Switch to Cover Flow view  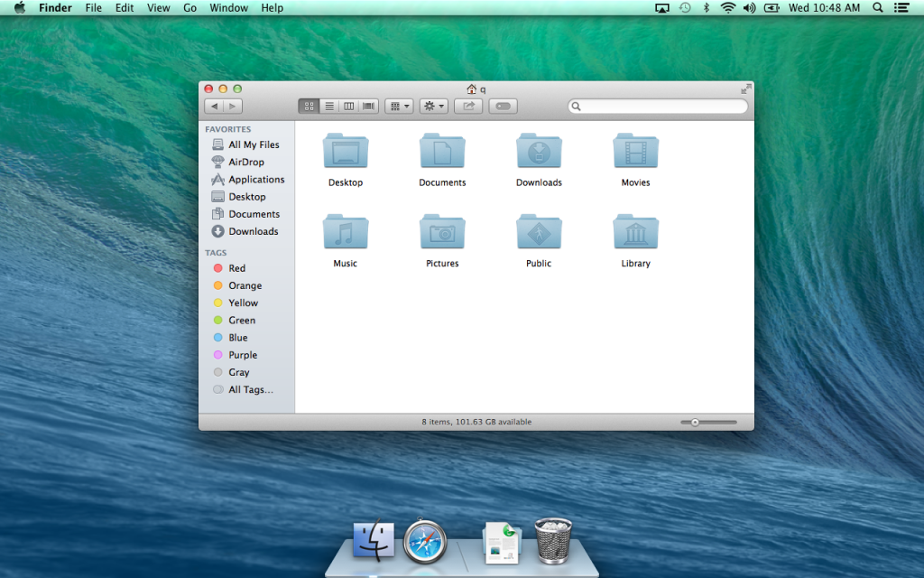369,107
